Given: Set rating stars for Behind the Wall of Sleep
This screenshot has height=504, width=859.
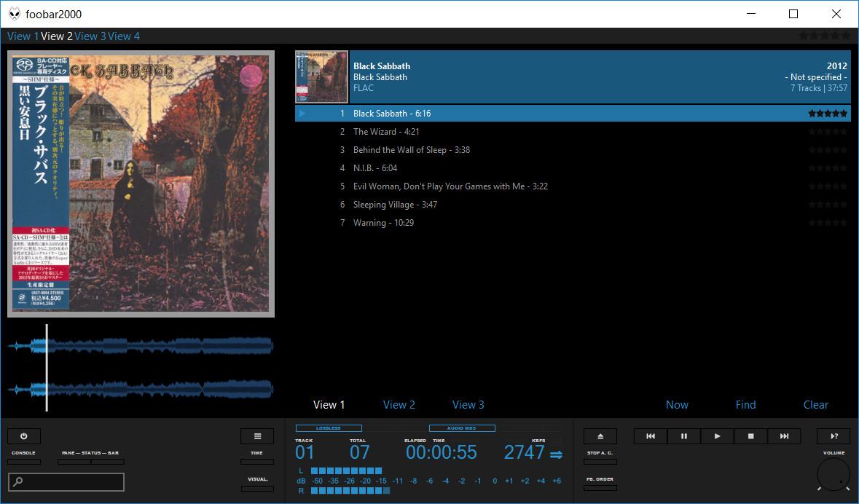Looking at the screenshot, I should (x=828, y=149).
